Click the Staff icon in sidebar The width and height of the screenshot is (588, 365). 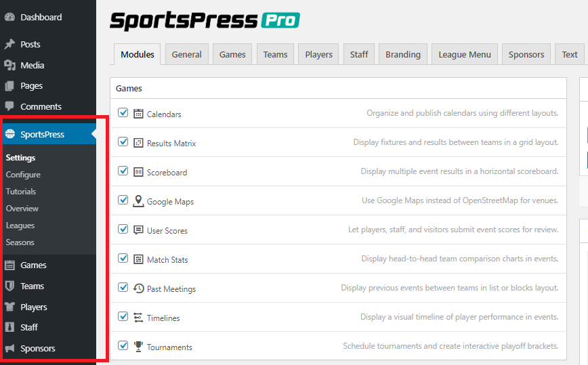(9, 327)
